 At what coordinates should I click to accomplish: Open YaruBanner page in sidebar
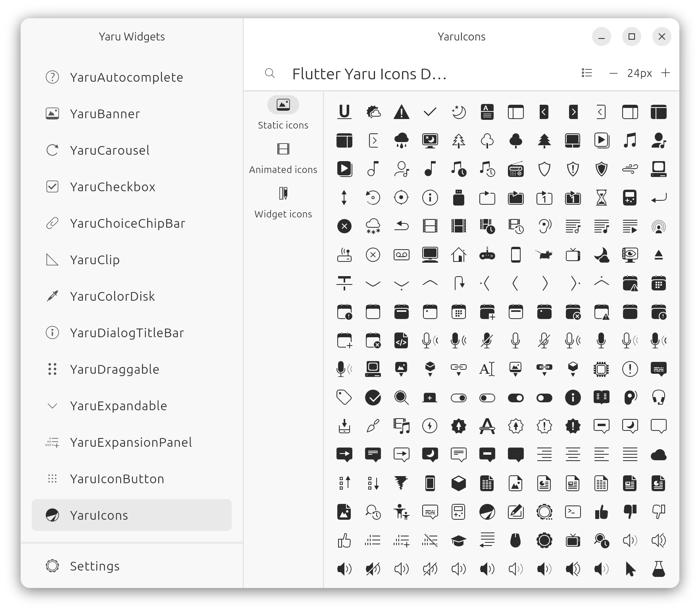coord(132,113)
